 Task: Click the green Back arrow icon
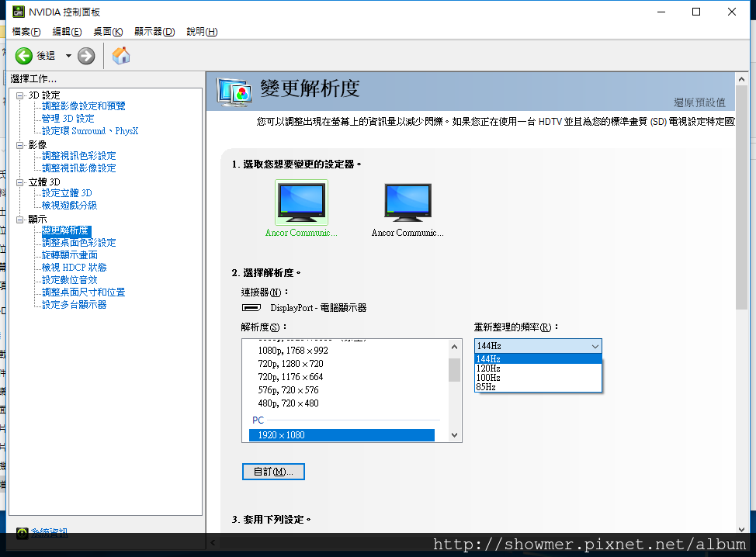click(x=23, y=56)
